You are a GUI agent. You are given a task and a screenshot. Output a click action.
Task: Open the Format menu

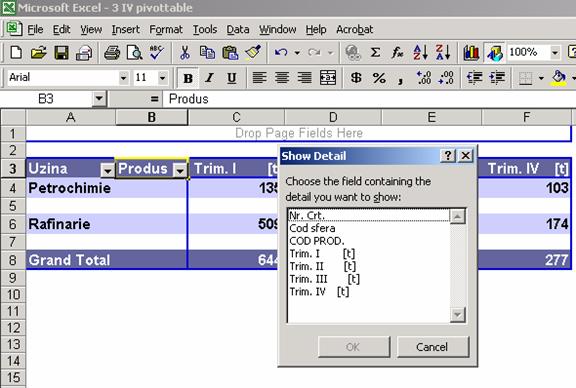[166, 29]
